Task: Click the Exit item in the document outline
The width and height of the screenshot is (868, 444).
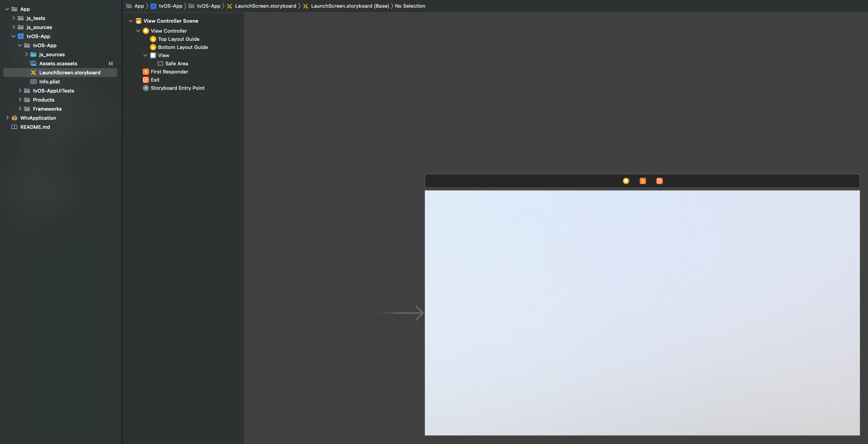Action: tap(154, 80)
